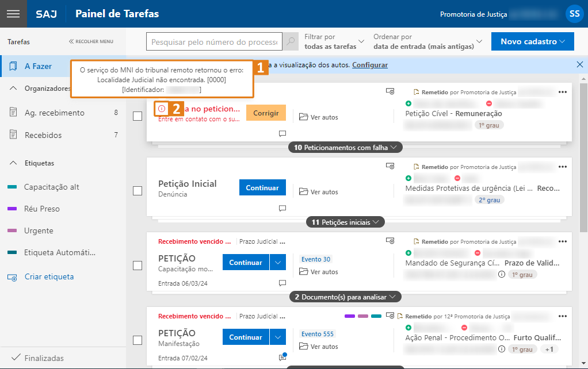Open the comment balloon on the Petição Inicial card

pyautogui.click(x=282, y=208)
